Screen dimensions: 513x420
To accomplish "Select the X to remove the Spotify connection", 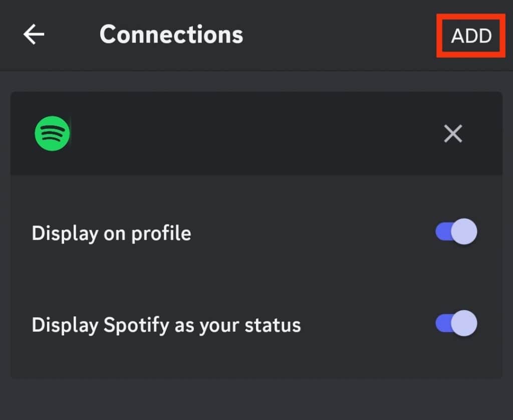I will point(452,133).
